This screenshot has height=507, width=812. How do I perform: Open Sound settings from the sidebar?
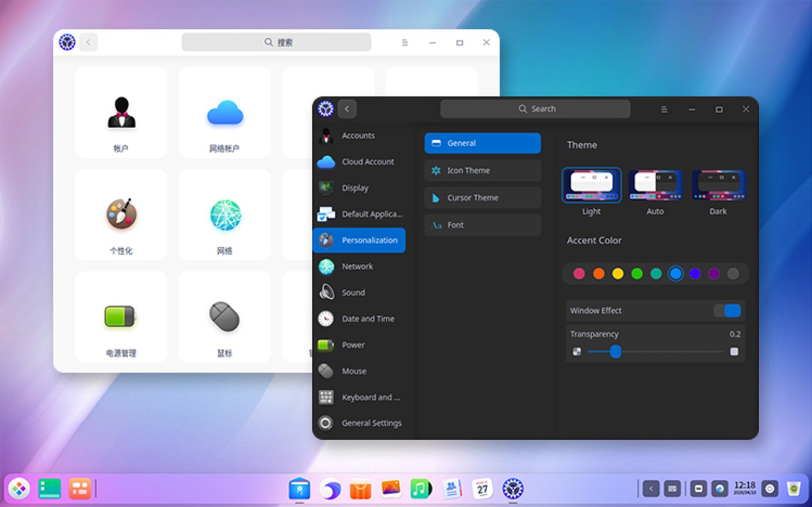point(354,292)
